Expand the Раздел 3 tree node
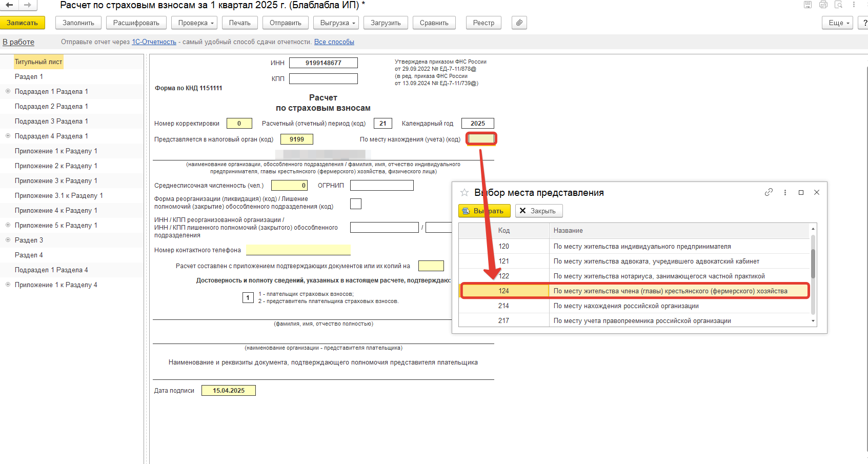868x464 pixels. [8, 240]
